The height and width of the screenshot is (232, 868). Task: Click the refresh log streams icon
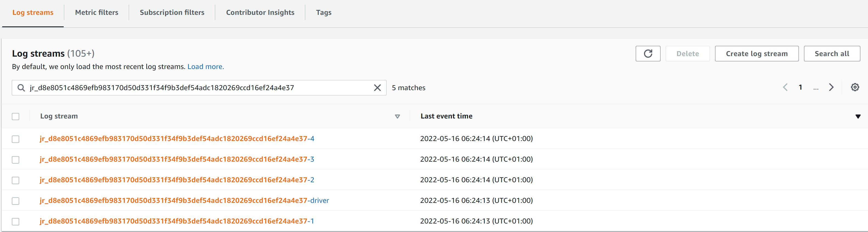coord(648,54)
